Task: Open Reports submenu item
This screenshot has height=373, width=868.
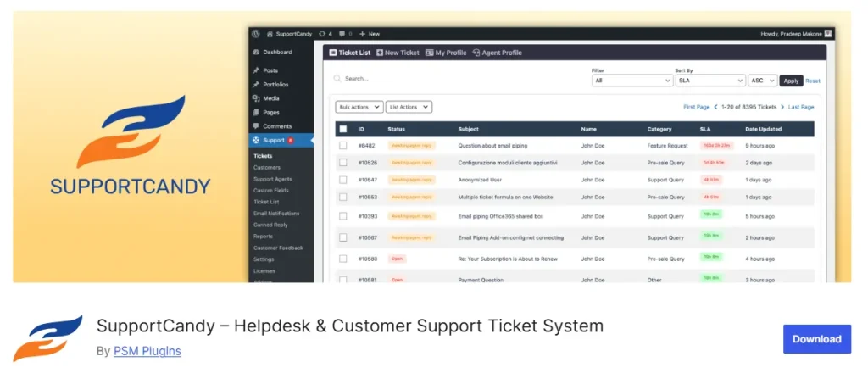Action: pos(263,237)
